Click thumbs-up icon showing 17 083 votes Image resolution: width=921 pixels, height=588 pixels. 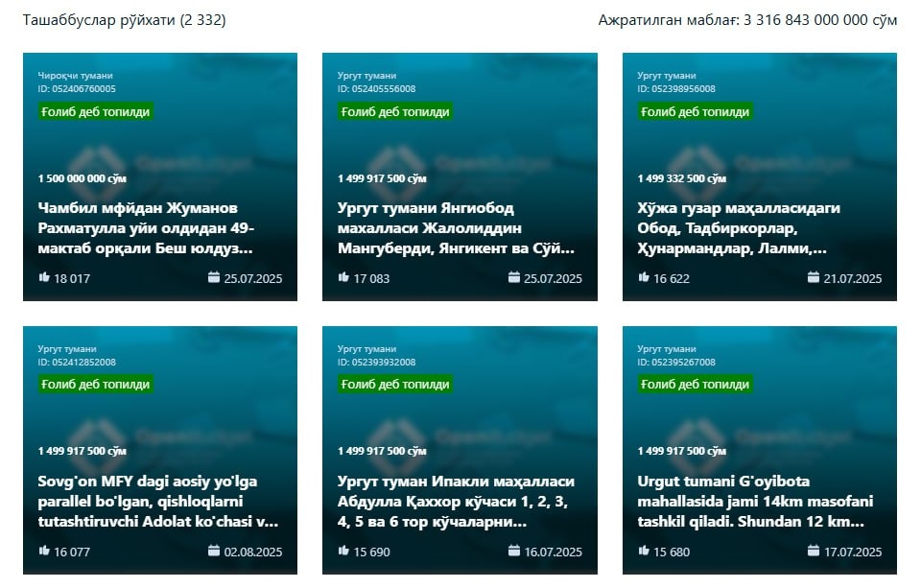pos(343,276)
